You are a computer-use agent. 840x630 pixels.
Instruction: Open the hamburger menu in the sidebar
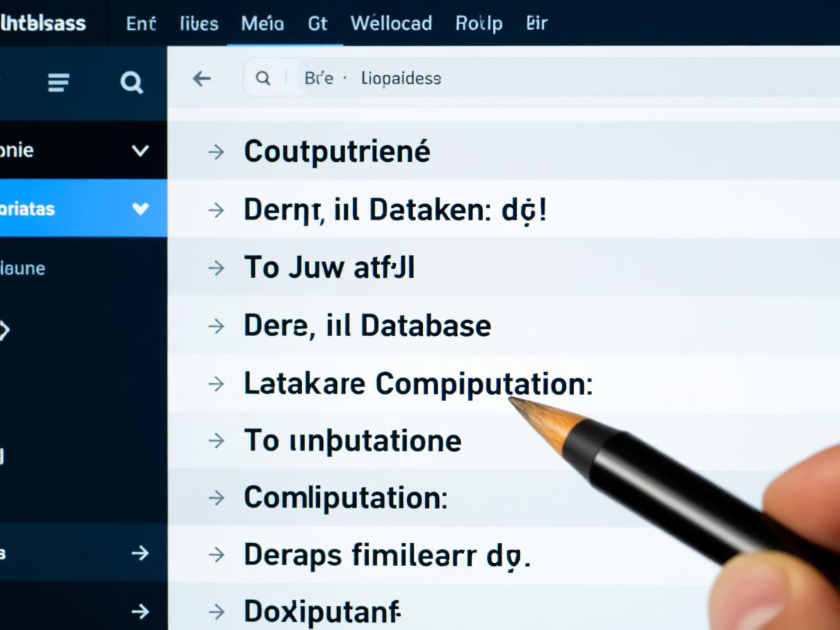[58, 82]
